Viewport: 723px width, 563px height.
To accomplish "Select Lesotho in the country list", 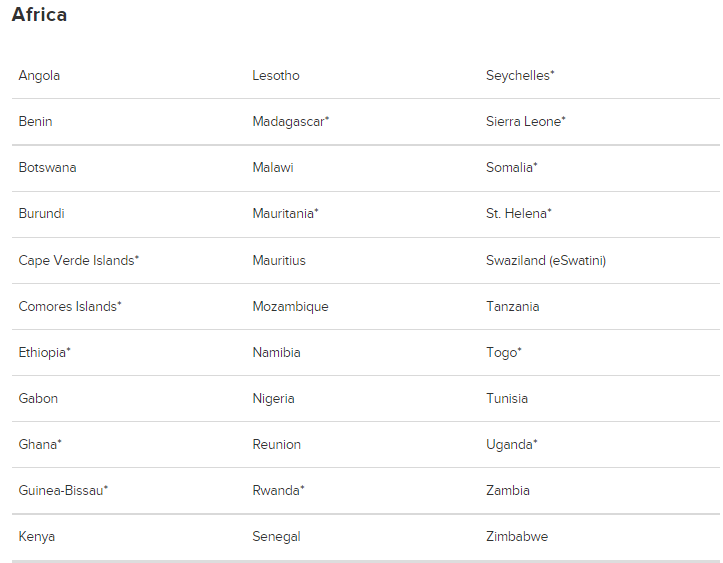I will click(x=276, y=76).
